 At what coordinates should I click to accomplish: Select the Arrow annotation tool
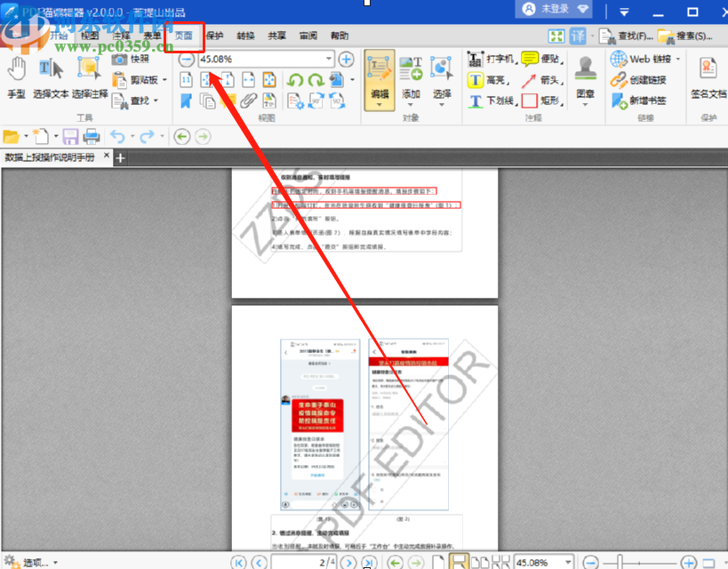pyautogui.click(x=542, y=80)
